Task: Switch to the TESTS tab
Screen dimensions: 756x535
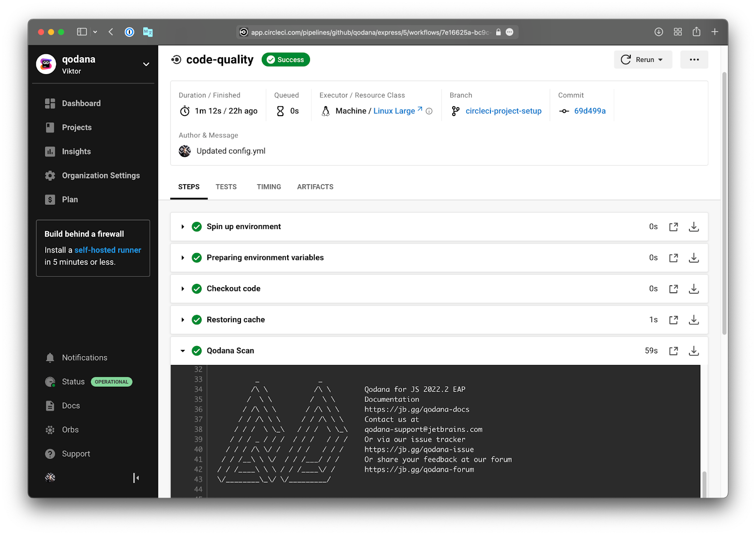Action: [x=226, y=187]
